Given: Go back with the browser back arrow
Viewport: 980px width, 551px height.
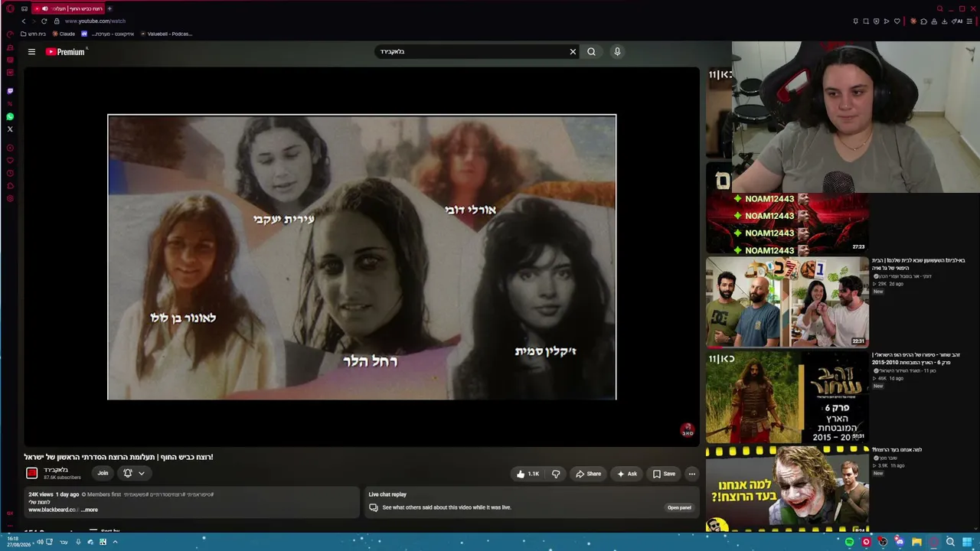Looking at the screenshot, I should pyautogui.click(x=24, y=21).
